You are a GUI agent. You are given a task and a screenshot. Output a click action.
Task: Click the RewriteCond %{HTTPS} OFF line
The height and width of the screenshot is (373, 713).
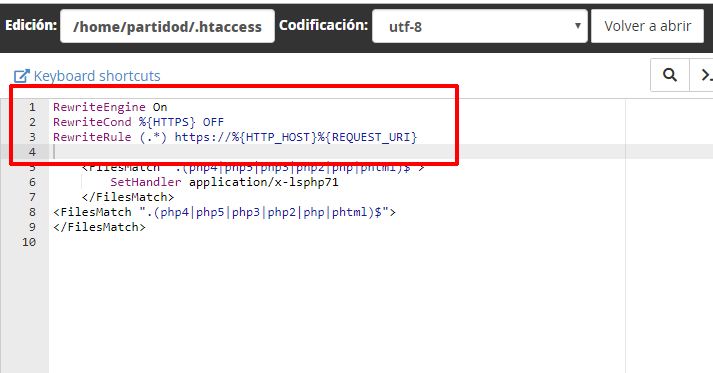pos(138,122)
